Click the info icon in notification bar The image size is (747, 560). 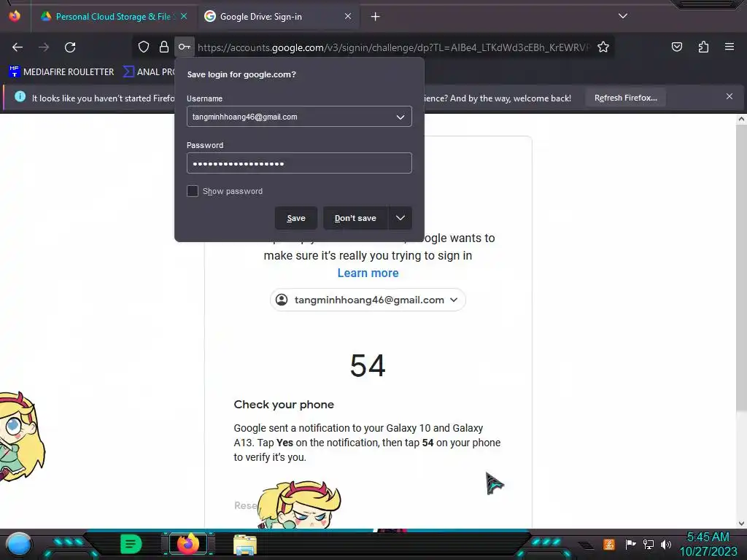click(20, 97)
